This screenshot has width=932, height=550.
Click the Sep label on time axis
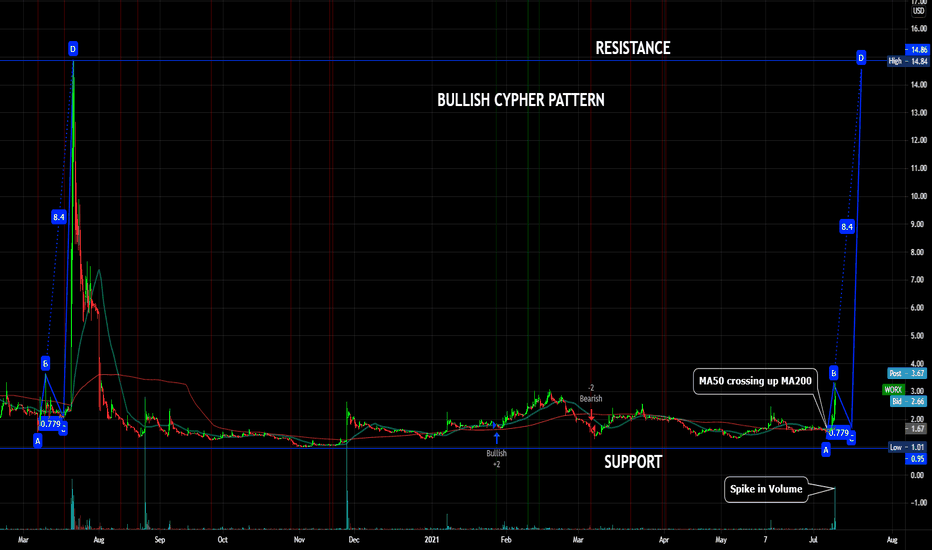tap(159, 540)
